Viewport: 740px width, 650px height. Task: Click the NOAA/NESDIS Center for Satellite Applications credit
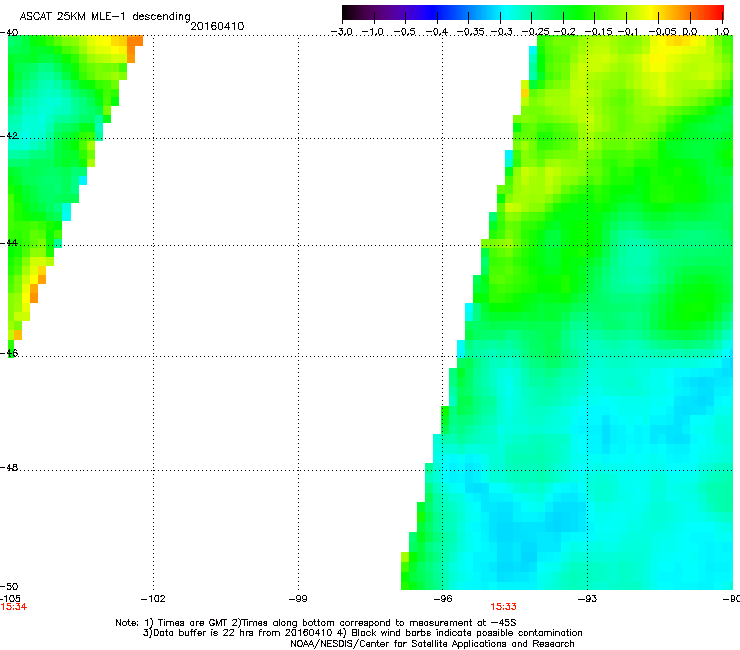432,644
